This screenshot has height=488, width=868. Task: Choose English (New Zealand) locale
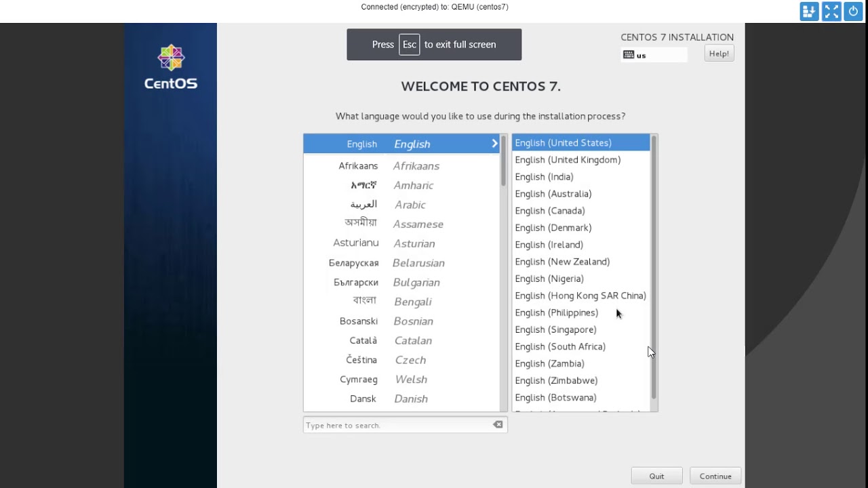point(581,261)
